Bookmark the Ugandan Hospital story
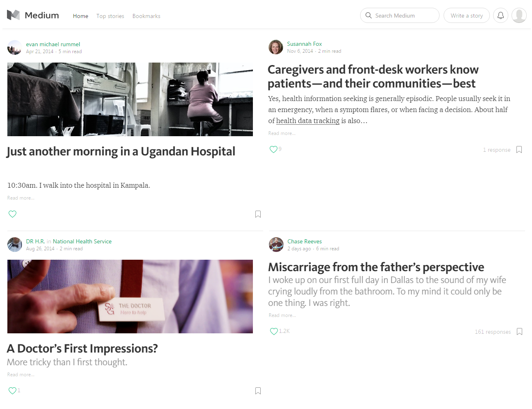The image size is (532, 409). coord(258,214)
